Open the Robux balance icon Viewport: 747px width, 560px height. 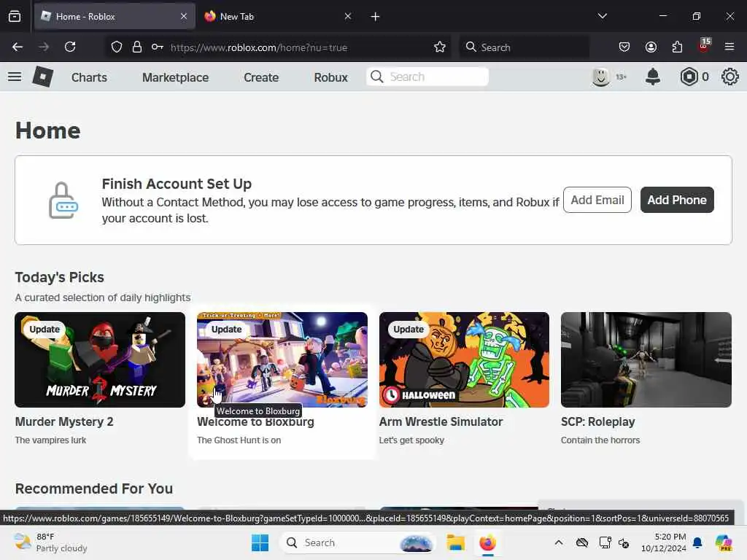coord(689,77)
